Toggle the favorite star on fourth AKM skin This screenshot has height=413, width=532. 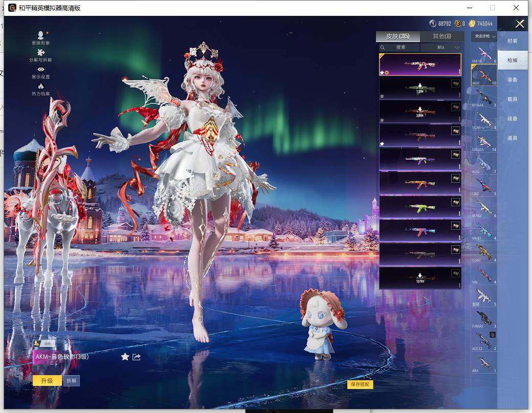pyautogui.click(x=382, y=144)
